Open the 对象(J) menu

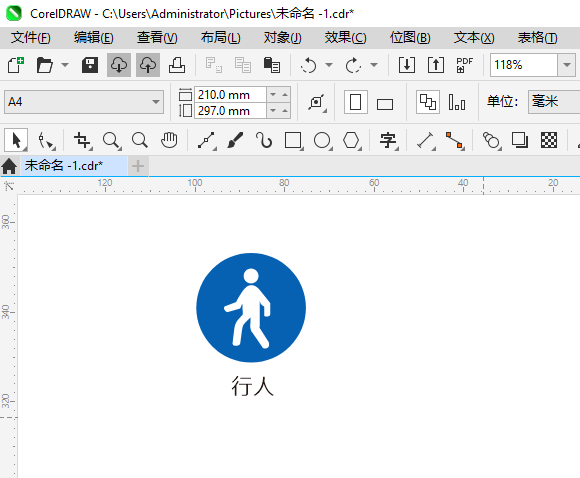click(283, 38)
